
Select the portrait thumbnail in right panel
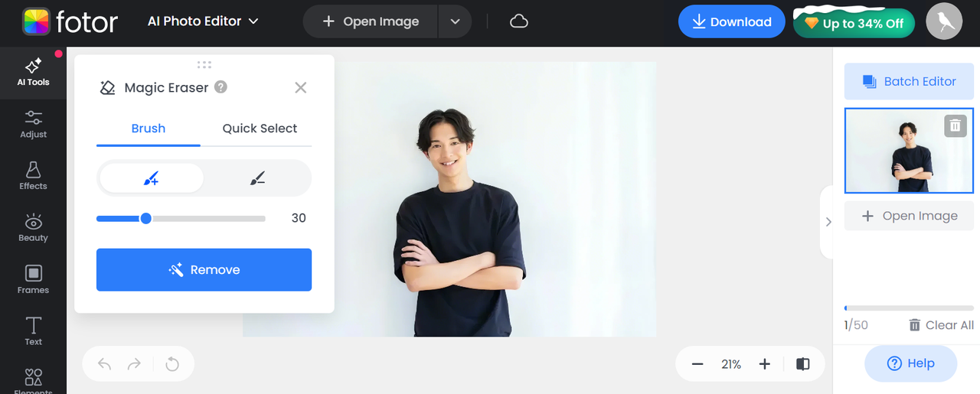[x=909, y=151]
